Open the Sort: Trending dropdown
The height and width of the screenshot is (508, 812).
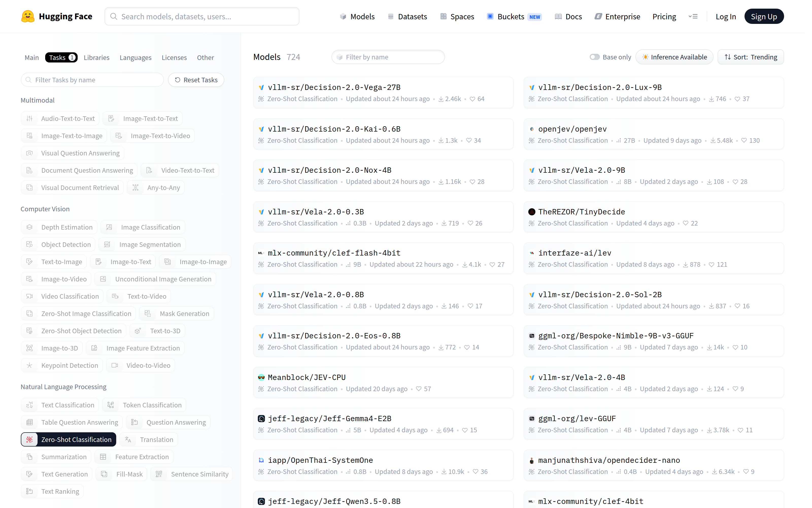click(751, 57)
